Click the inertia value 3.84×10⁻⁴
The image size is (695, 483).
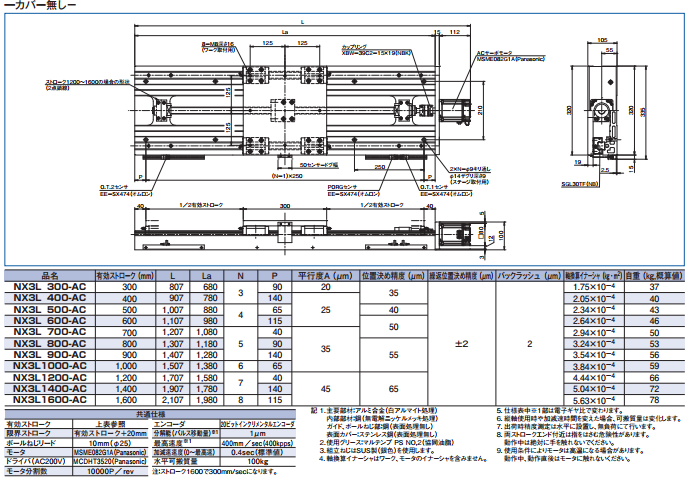(593, 366)
